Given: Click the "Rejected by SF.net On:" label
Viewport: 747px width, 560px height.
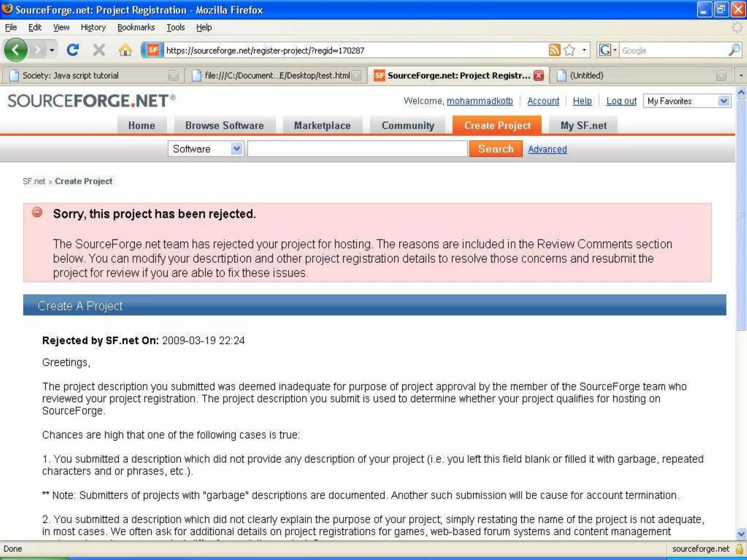Looking at the screenshot, I should coord(100,341).
